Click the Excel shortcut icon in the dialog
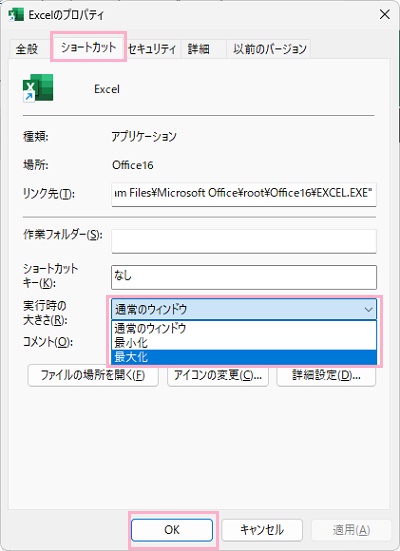This screenshot has width=400, height=551. pyautogui.click(x=38, y=88)
